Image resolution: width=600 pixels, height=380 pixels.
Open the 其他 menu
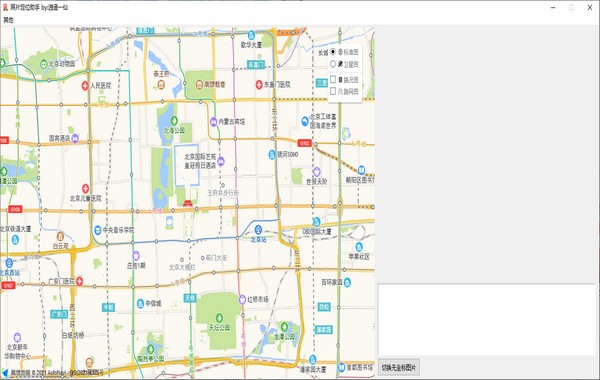click(8, 20)
